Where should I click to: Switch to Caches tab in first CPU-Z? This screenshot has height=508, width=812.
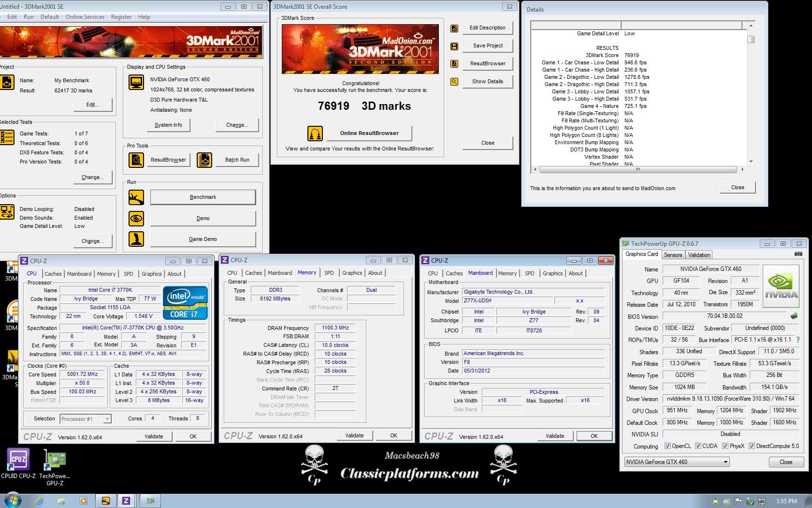[53, 274]
